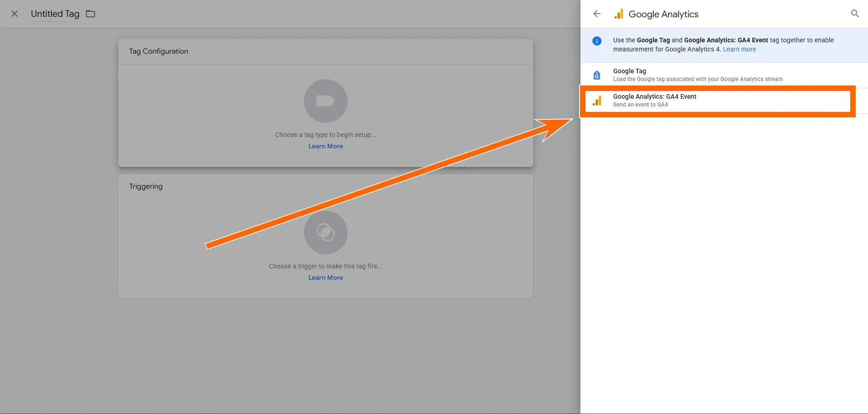Close the Untitled Tag editor
The image size is (868, 414).
pos(15,14)
